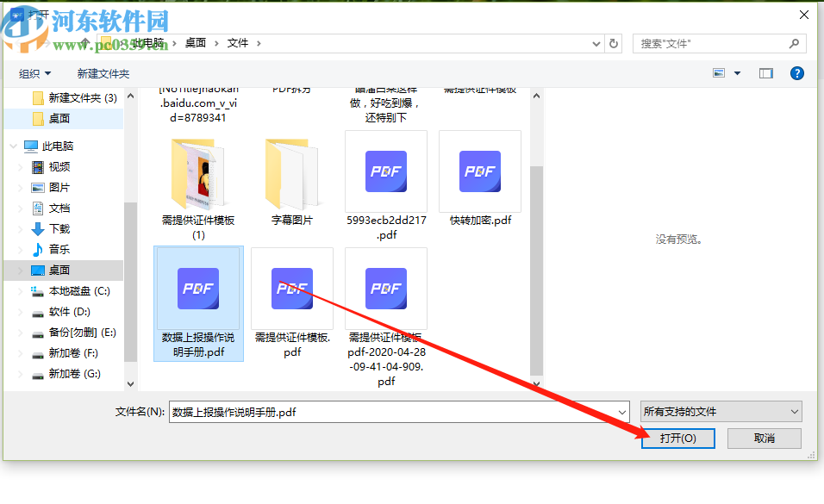Click the refresh icon next to address bar
824x504 pixels.
pyautogui.click(x=612, y=42)
